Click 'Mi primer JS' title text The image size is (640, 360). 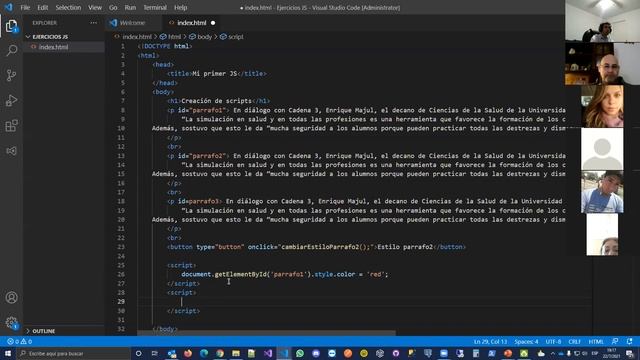214,74
